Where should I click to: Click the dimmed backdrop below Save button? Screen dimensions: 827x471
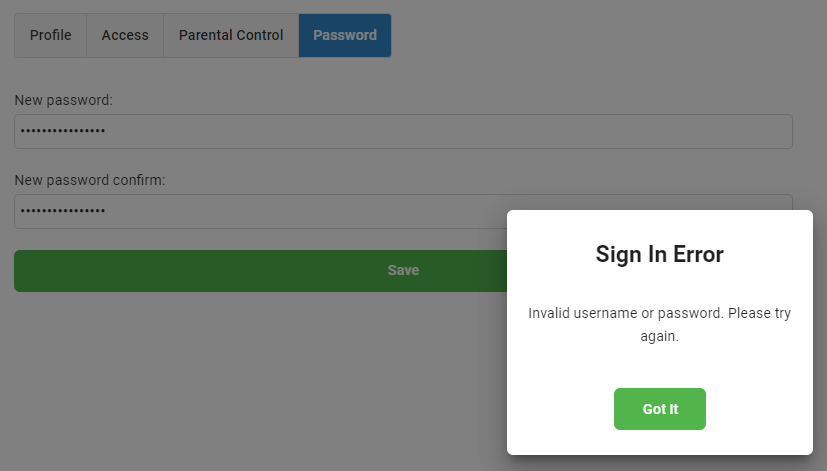click(x=250, y=380)
